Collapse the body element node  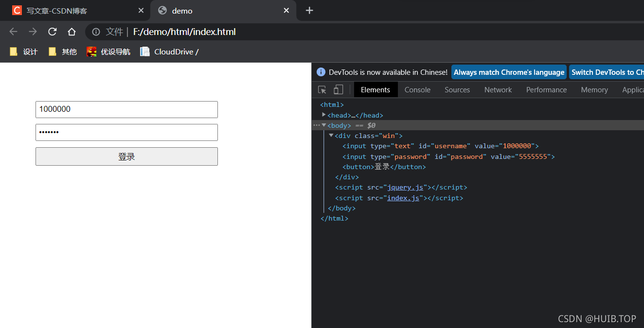click(x=324, y=125)
